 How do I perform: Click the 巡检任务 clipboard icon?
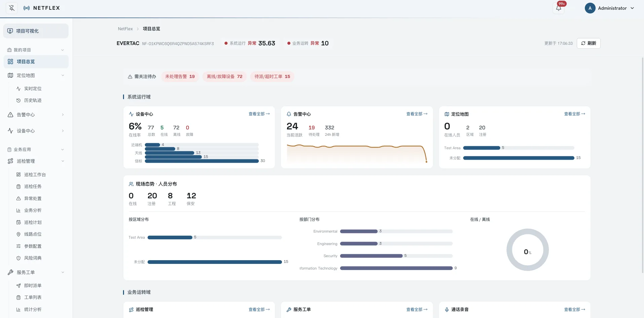click(18, 187)
